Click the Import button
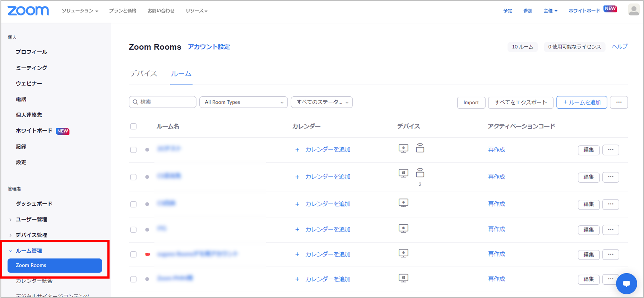Screen dimensions: 644x298 (471, 102)
